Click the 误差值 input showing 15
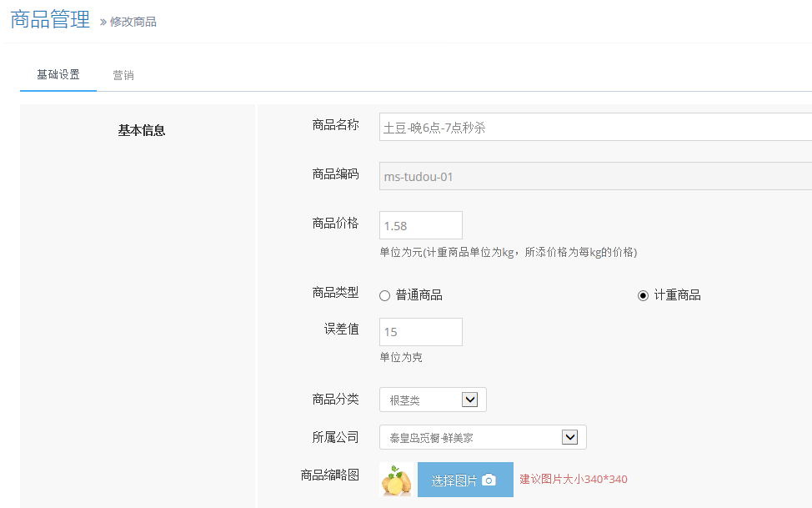Image resolution: width=812 pixels, height=508 pixels. coord(420,332)
